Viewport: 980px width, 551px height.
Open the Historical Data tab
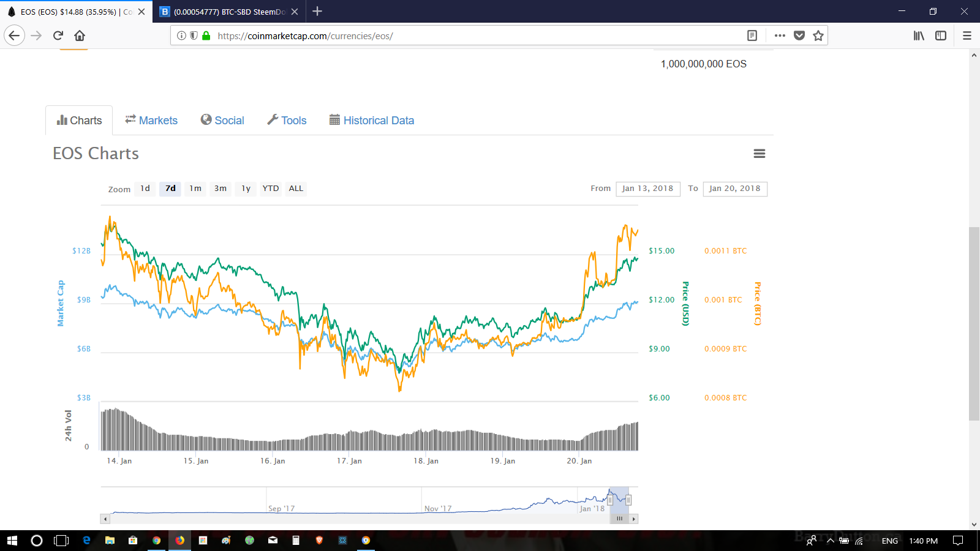pos(372,121)
